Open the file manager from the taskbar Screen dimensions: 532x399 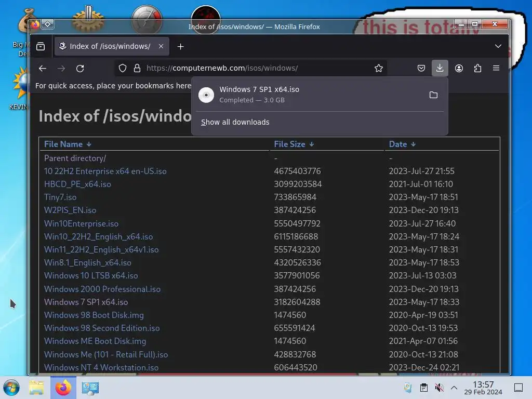coord(36,388)
